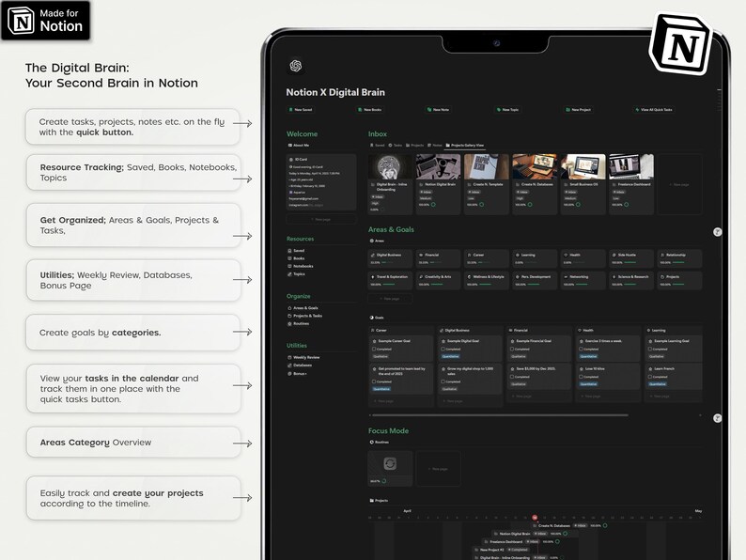Start a project with New Project button

pyautogui.click(x=578, y=109)
